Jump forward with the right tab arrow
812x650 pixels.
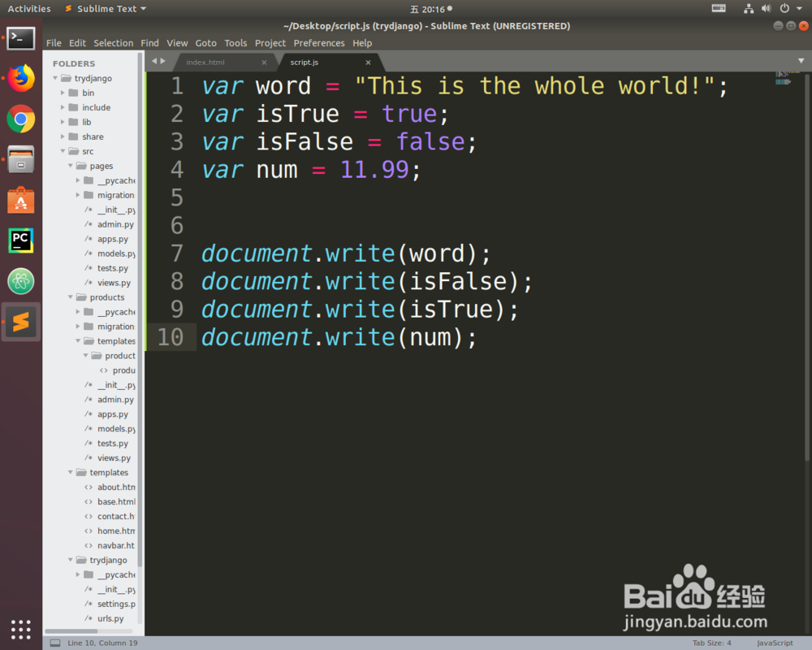pos(163,61)
